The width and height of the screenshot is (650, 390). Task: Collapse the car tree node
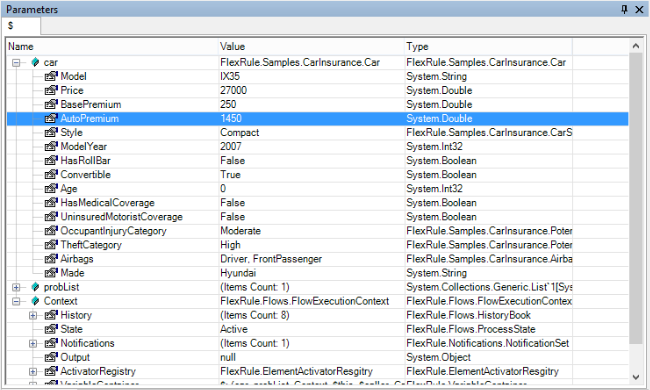16,63
